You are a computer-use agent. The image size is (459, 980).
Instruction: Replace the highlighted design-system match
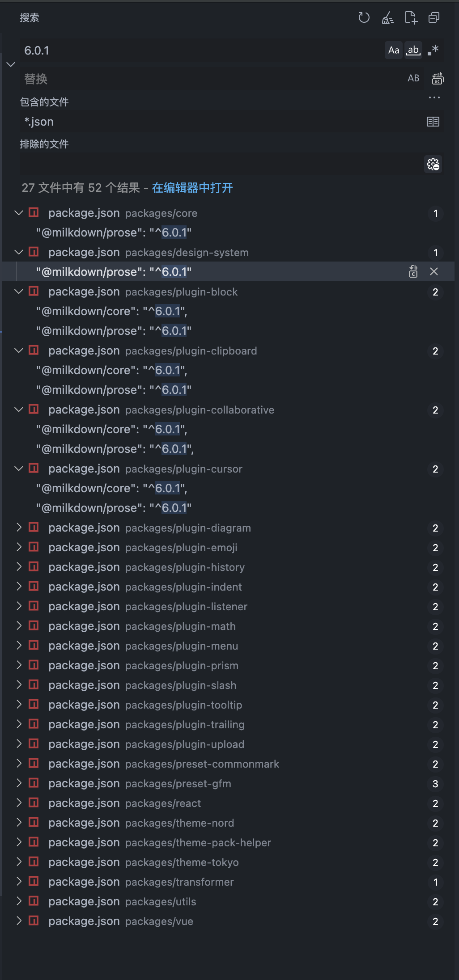[x=413, y=271]
